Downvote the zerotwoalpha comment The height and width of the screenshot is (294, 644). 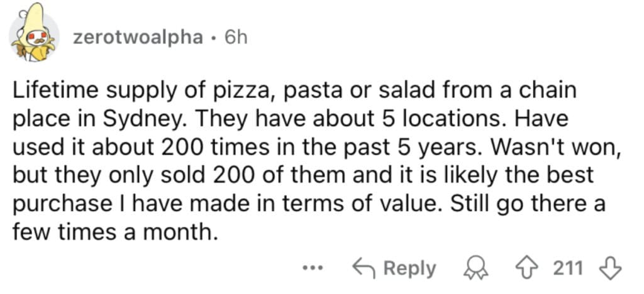pyautogui.click(x=610, y=269)
